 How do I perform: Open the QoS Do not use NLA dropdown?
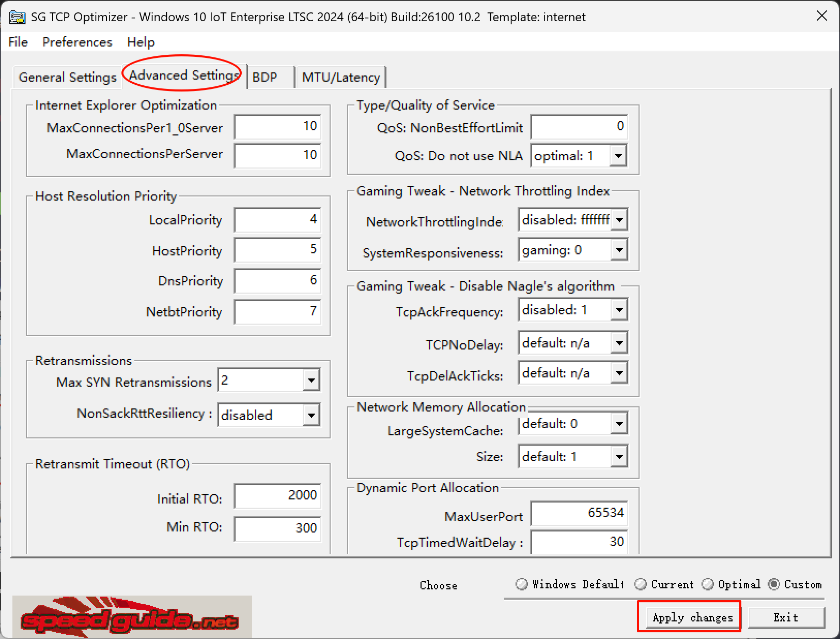618,156
